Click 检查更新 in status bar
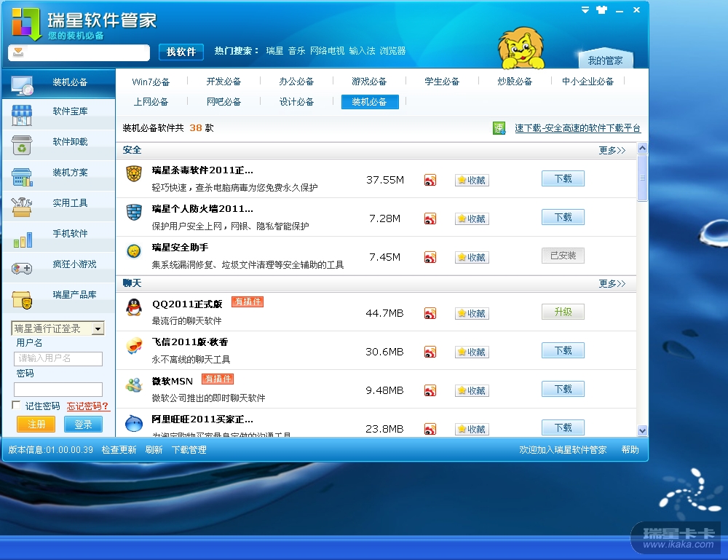This screenshot has height=560, width=728. (x=119, y=450)
